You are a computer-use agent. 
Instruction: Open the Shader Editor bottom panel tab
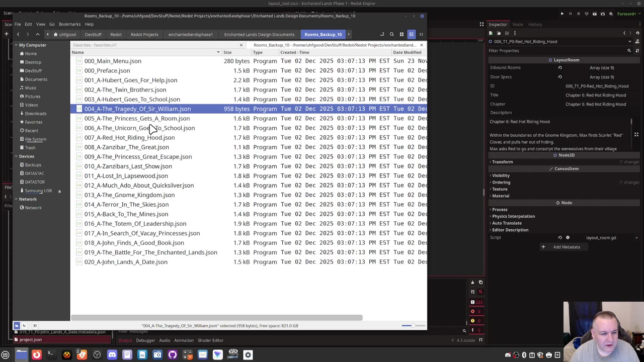tap(210, 340)
